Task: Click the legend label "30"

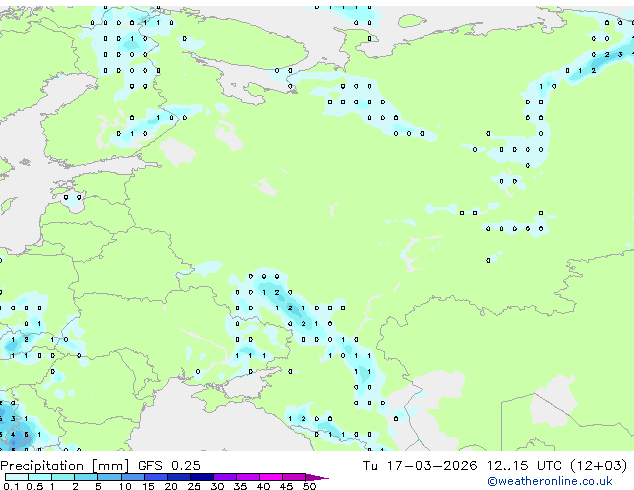Action: tap(218, 486)
